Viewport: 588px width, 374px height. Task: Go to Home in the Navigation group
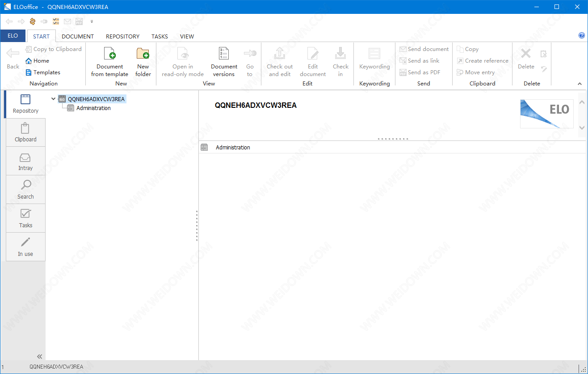click(x=37, y=61)
